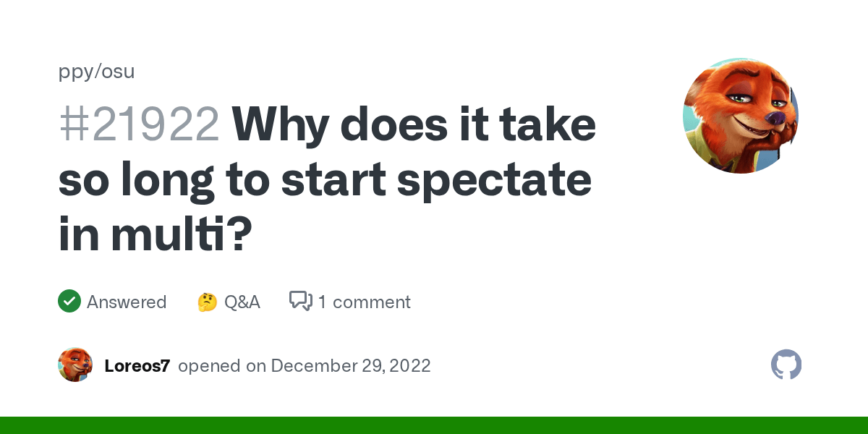Viewport: 868px width, 434px height.
Task: Select the "Answered" status label
Action: [127, 302]
